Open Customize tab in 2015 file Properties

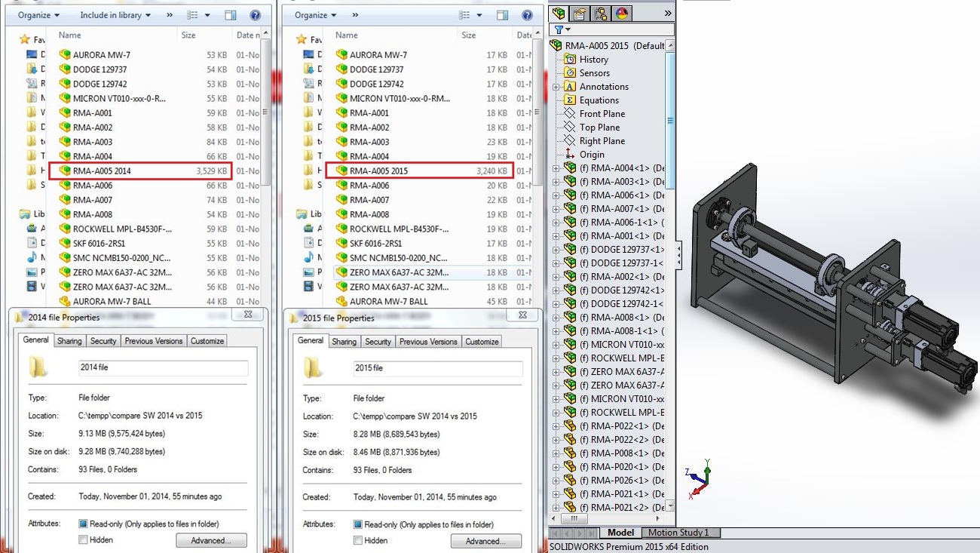(x=482, y=342)
